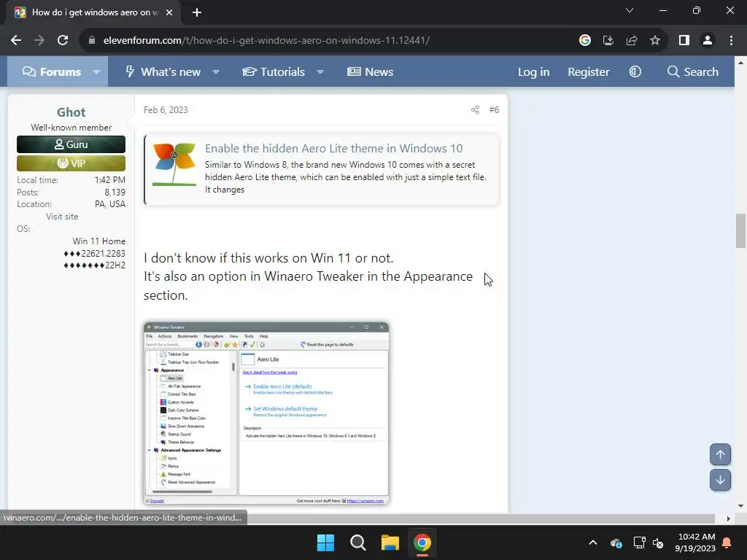The width and height of the screenshot is (747, 560).
Task: Expand Tutorials dropdown arrow
Action: (320, 72)
